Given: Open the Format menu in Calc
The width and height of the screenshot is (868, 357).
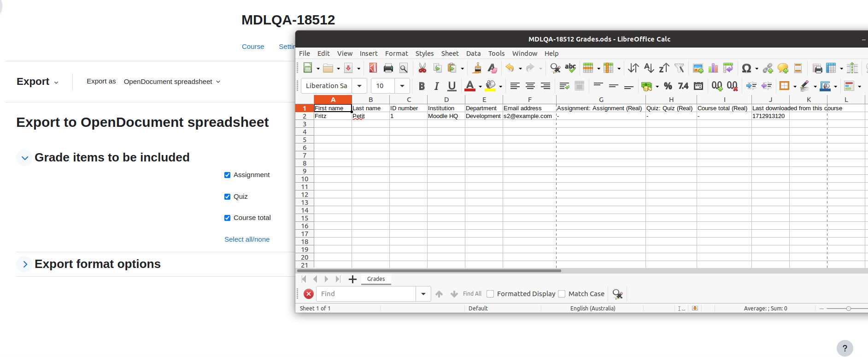Looking at the screenshot, I should tap(397, 54).
